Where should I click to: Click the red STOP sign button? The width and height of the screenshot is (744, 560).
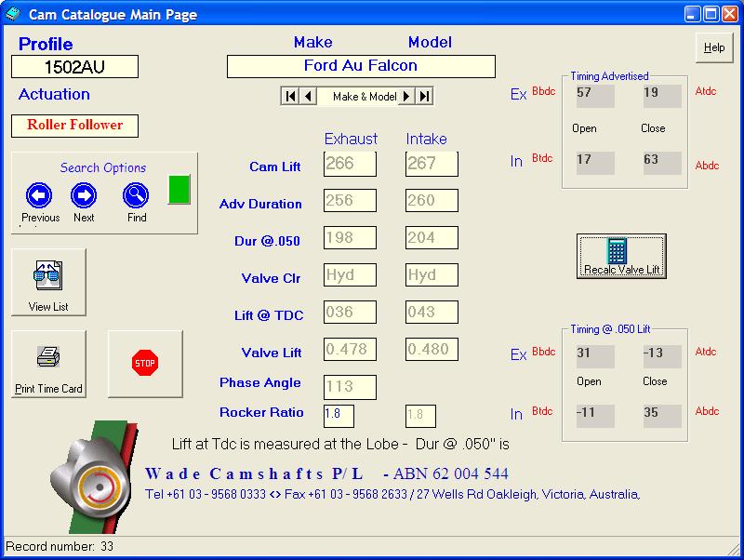(x=145, y=364)
